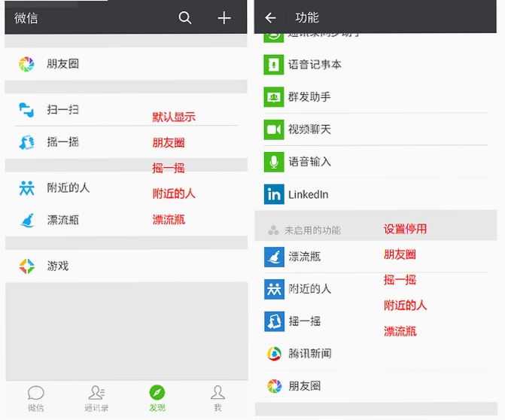This screenshot has width=505, height=420.
Task: Tap the 游戏 games icon
Action: coord(27,266)
